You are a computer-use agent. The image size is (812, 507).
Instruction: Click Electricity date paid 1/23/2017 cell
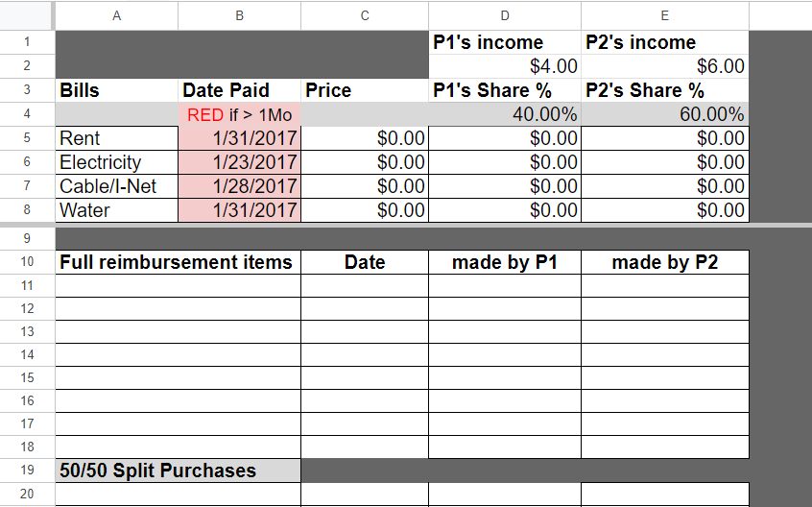point(239,162)
